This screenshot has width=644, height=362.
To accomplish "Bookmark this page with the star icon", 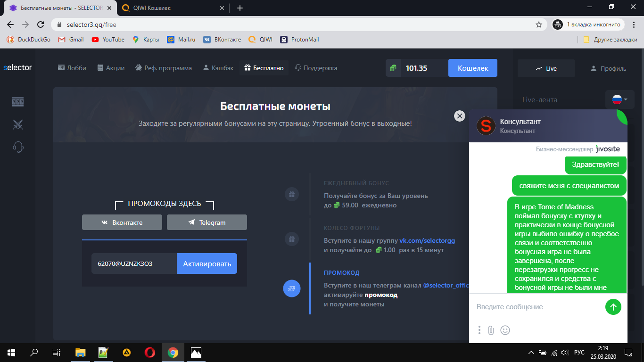I will [x=539, y=25].
